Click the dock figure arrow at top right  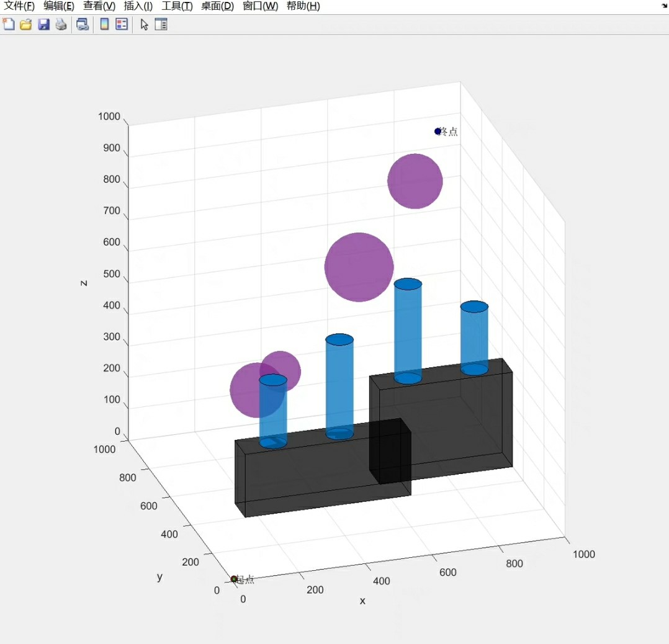click(x=665, y=5)
